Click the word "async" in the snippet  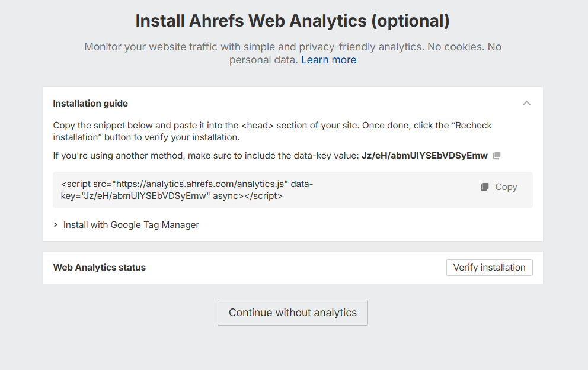pos(226,195)
